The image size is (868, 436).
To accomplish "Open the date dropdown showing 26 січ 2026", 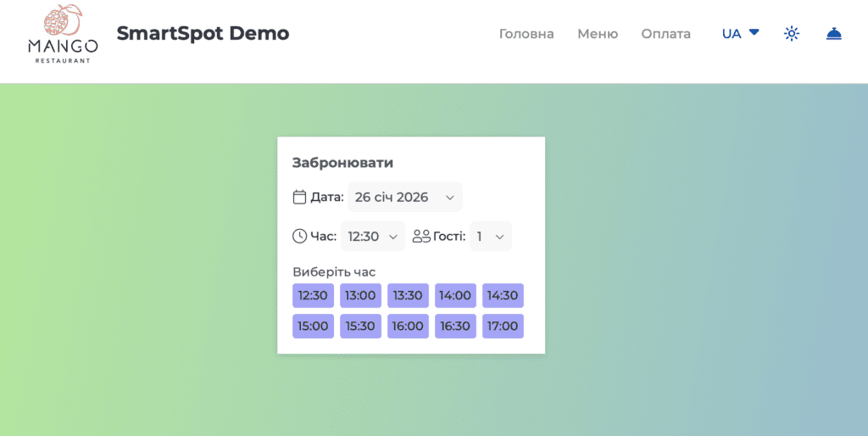I will (404, 198).
